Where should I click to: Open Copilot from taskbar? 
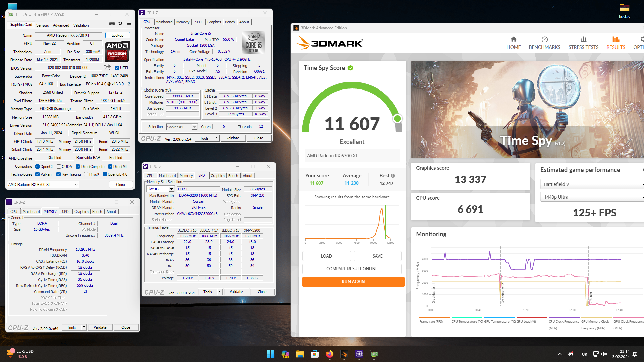pyautogui.click(x=285, y=354)
